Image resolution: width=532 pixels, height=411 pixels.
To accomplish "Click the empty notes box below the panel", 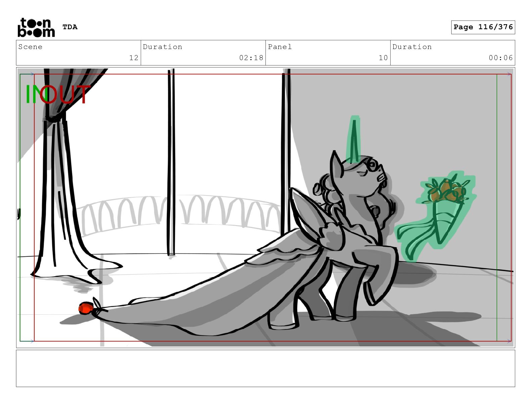I will 266,368.
